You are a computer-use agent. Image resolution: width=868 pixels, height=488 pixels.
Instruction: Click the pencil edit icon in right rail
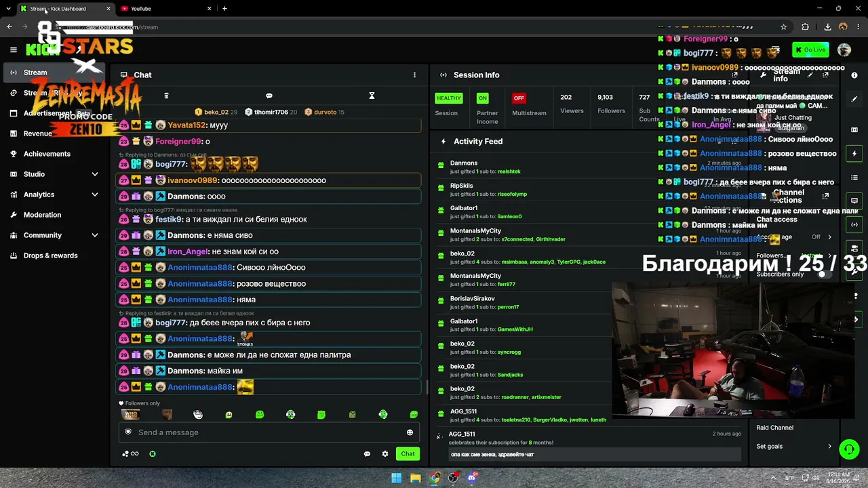pyautogui.click(x=854, y=99)
